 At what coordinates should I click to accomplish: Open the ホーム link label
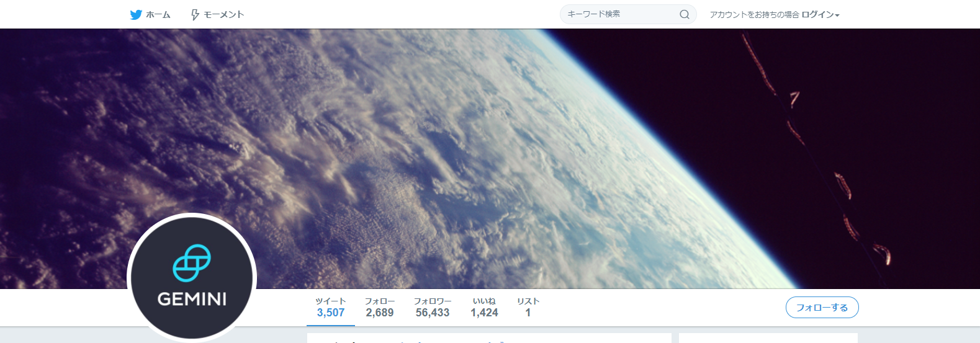(x=158, y=14)
